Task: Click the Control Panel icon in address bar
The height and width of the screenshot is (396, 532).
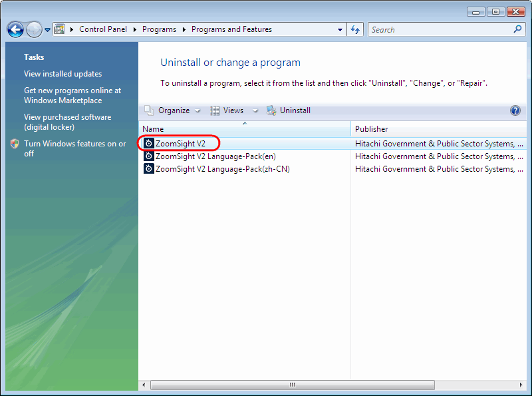Action: [60, 29]
